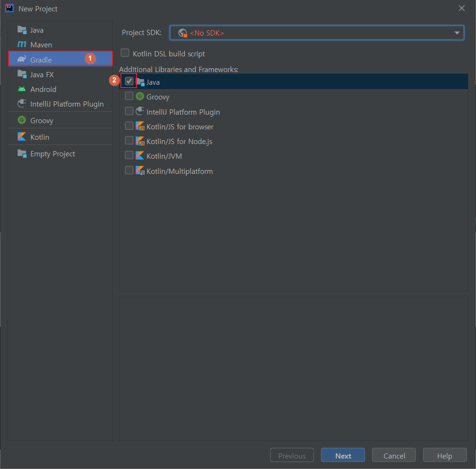Click the 'Kotlin/Multiplatform' label text

(x=179, y=171)
